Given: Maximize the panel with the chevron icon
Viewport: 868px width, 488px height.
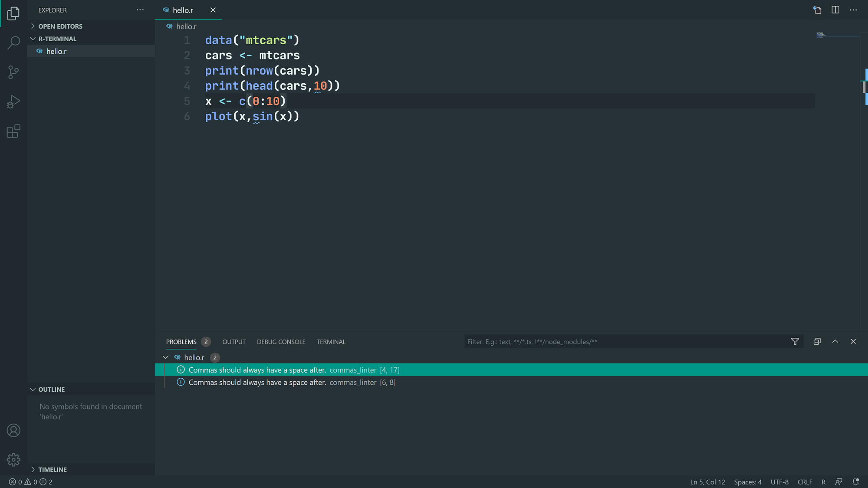Looking at the screenshot, I should click(835, 341).
